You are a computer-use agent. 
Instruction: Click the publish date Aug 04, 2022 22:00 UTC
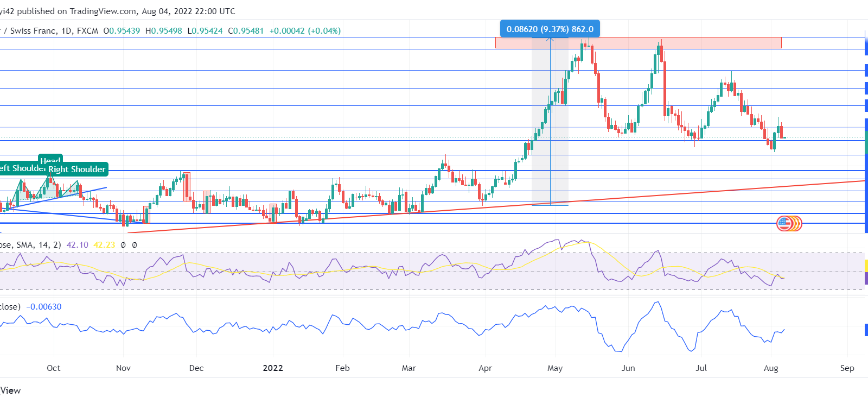pos(188,11)
